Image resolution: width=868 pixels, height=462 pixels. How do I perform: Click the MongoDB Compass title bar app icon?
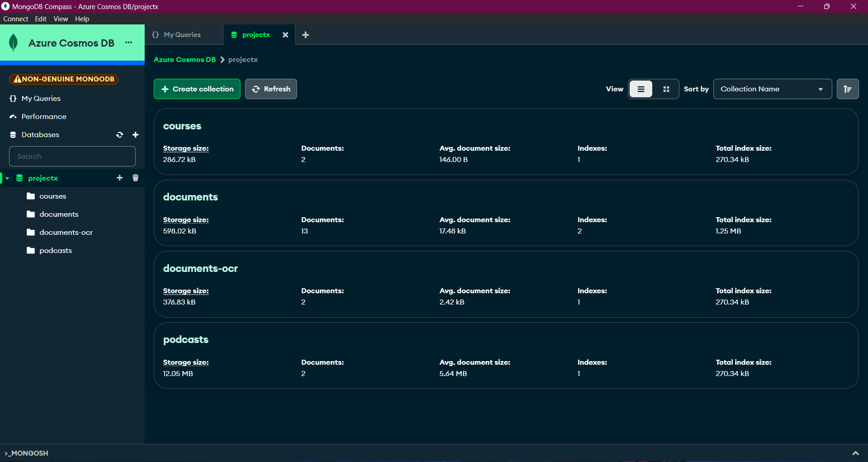5,6
